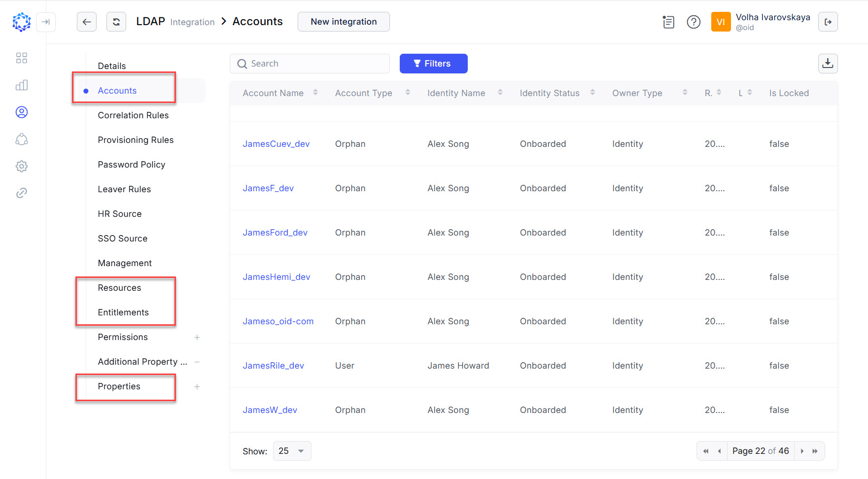Click the link icon in the sidebar

tap(22, 192)
